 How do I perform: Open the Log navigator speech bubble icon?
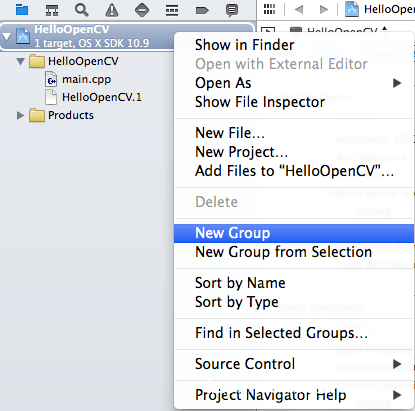tap(232, 10)
